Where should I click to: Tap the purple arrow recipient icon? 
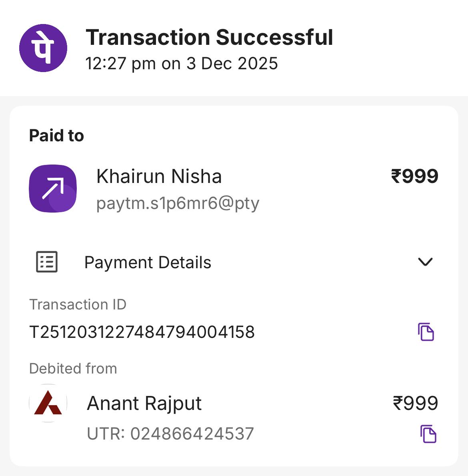click(x=53, y=188)
